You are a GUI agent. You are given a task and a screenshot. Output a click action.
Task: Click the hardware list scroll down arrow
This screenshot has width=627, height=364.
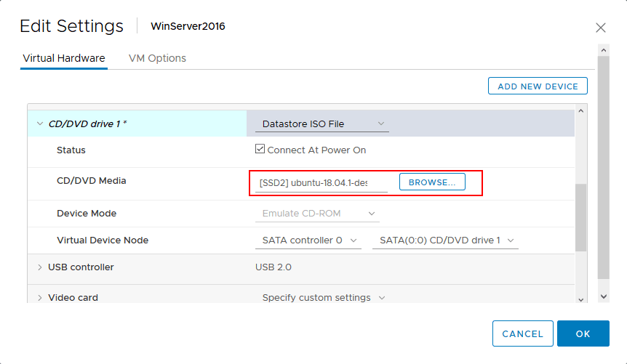tap(580, 298)
